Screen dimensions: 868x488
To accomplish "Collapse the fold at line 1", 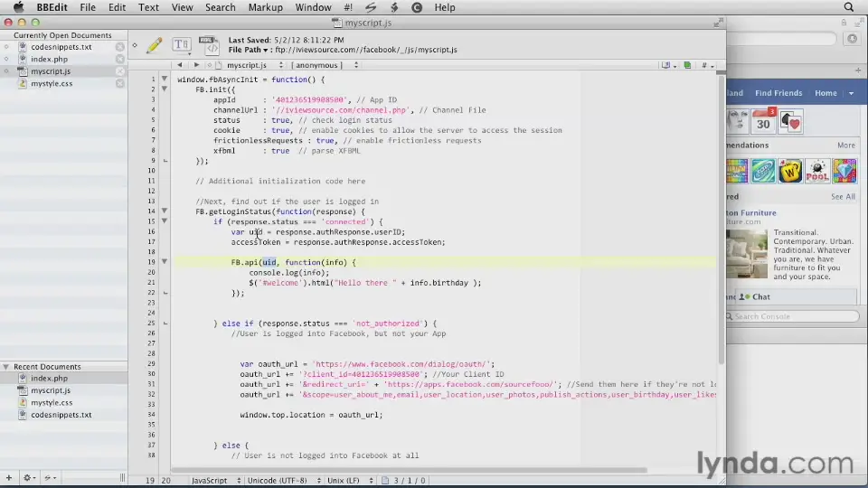I will (165, 80).
